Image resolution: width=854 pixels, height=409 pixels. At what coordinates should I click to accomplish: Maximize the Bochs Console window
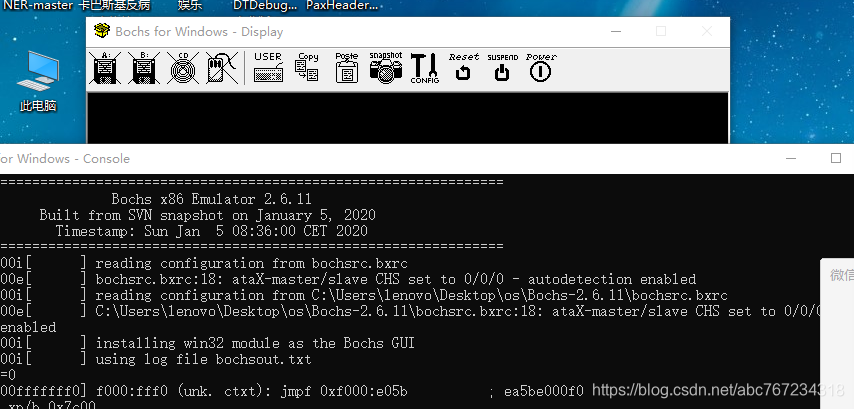(836, 158)
